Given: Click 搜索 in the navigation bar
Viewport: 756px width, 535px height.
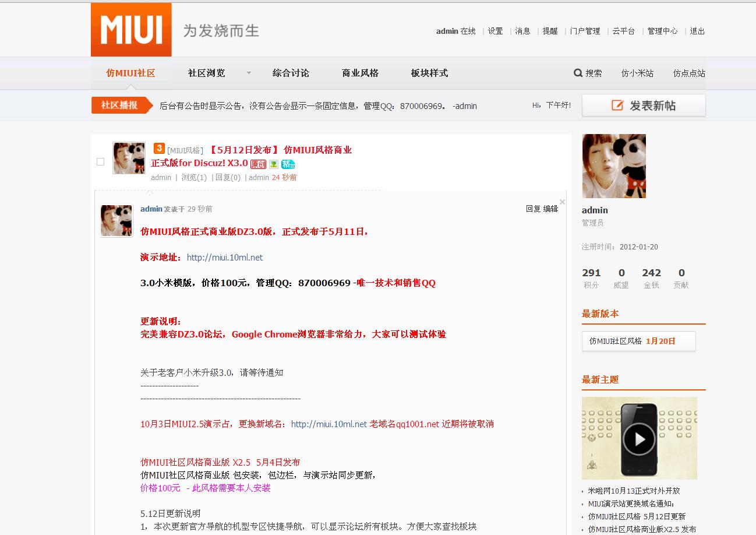Looking at the screenshot, I should (594, 73).
